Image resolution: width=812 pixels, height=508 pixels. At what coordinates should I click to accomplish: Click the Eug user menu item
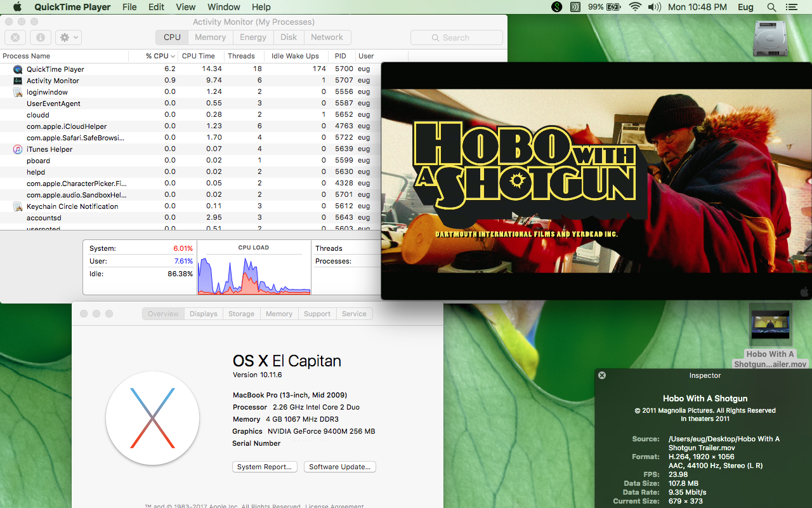pyautogui.click(x=746, y=7)
